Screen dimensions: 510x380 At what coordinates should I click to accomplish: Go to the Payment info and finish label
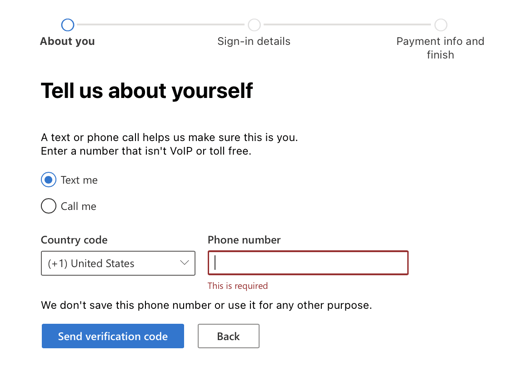pos(440,48)
